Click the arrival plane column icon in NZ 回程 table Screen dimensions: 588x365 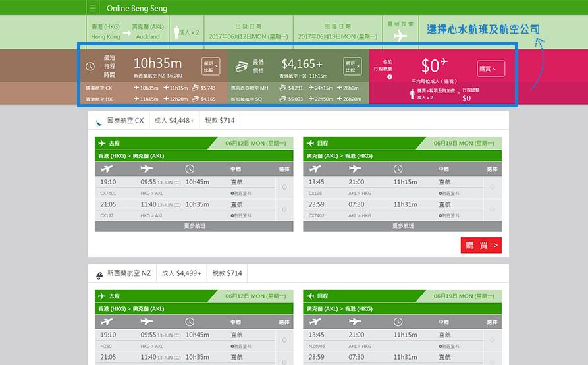(x=355, y=322)
